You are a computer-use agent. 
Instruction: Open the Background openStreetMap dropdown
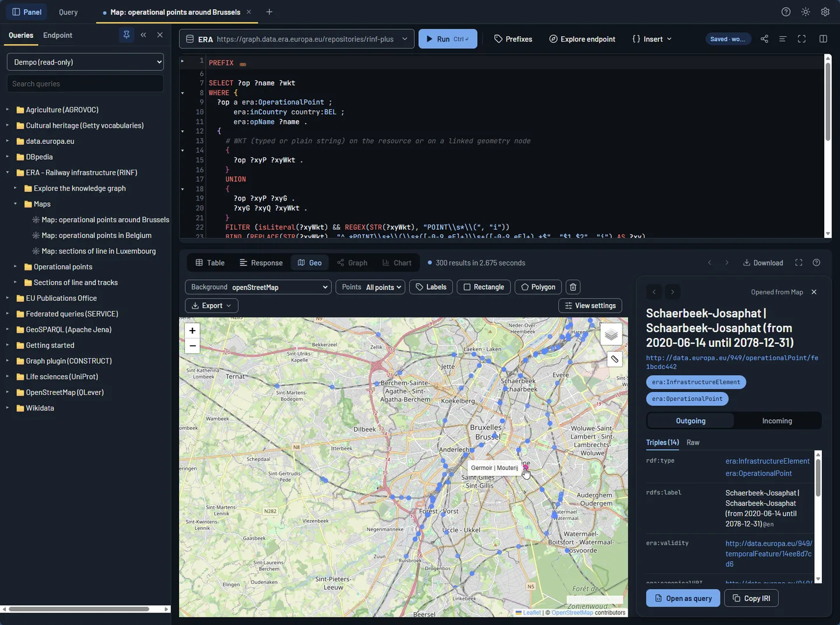[x=258, y=287]
